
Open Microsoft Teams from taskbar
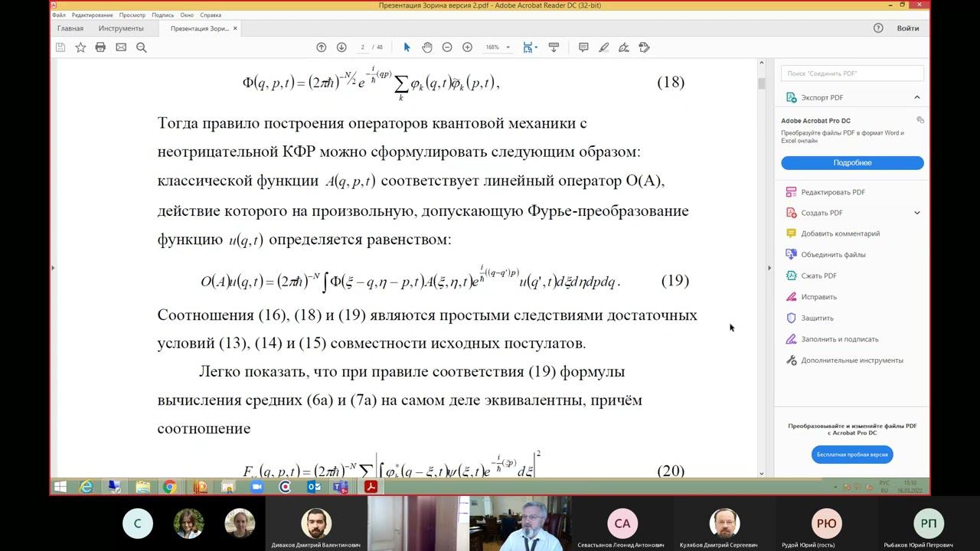point(341,487)
